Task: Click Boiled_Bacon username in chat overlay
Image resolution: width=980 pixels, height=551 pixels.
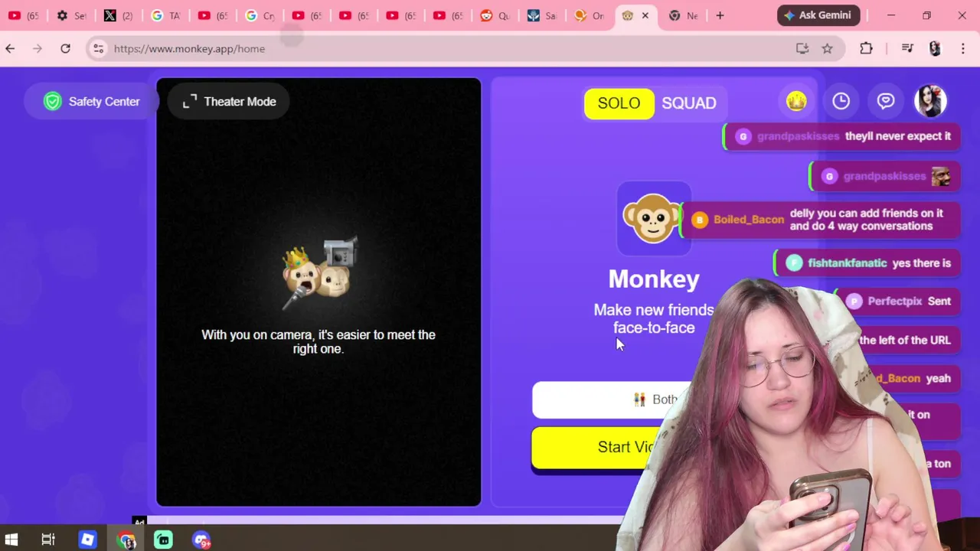Action: click(749, 220)
